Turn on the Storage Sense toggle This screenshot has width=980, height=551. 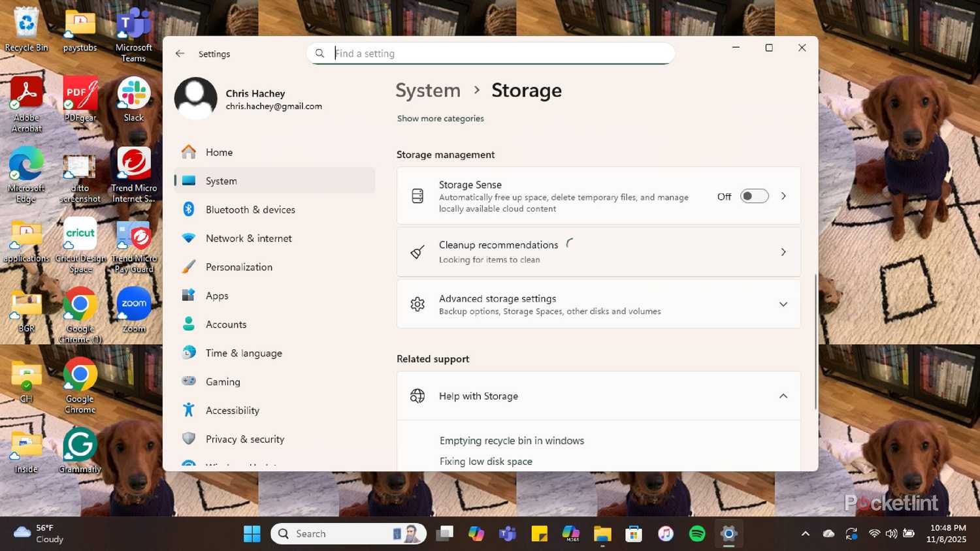754,197
